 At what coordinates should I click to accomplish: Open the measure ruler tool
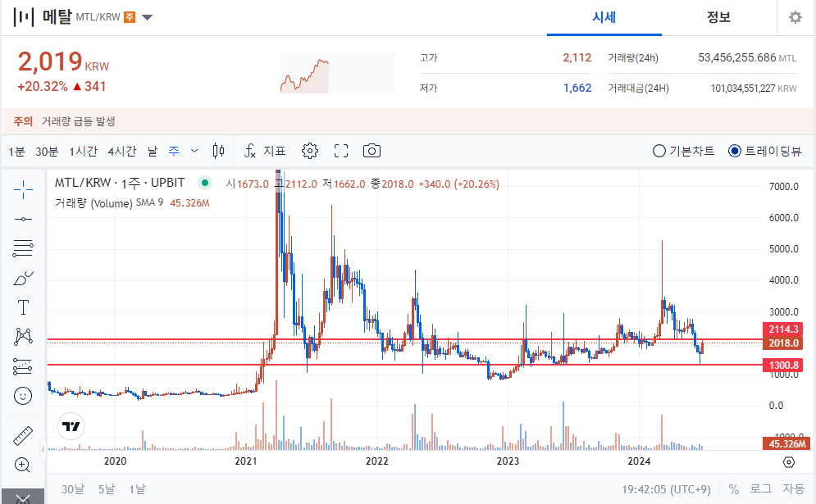(23, 436)
